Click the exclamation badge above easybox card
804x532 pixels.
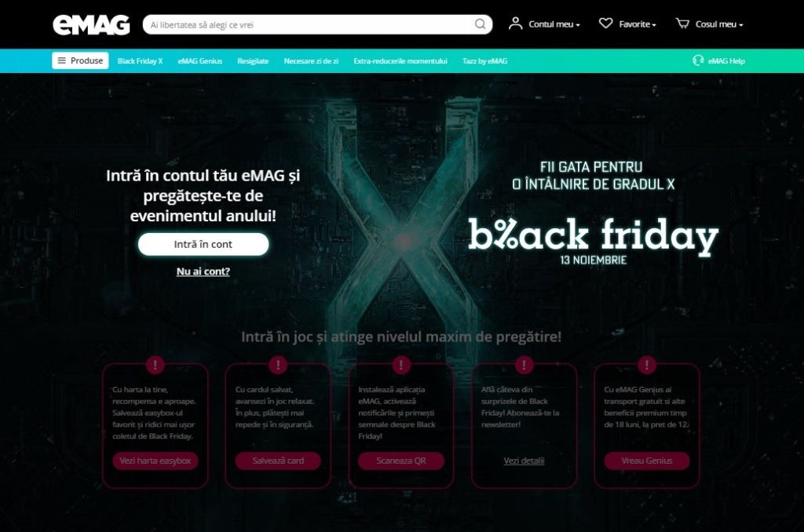point(155,365)
